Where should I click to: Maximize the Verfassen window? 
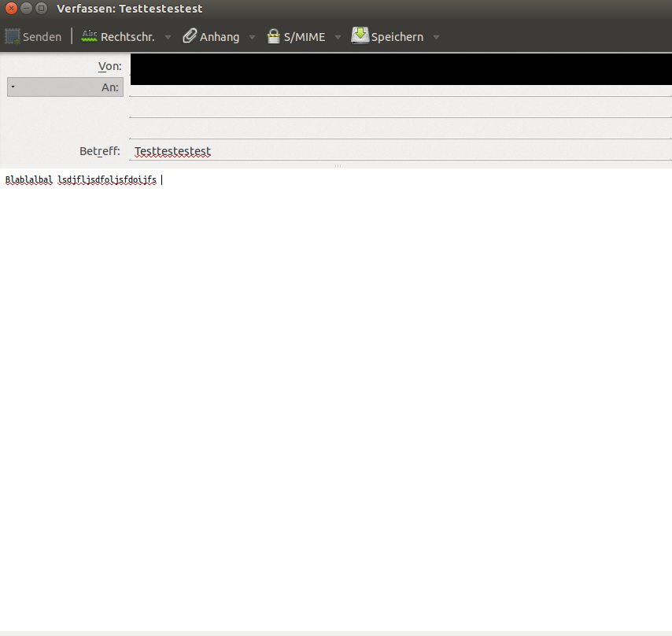(41, 8)
